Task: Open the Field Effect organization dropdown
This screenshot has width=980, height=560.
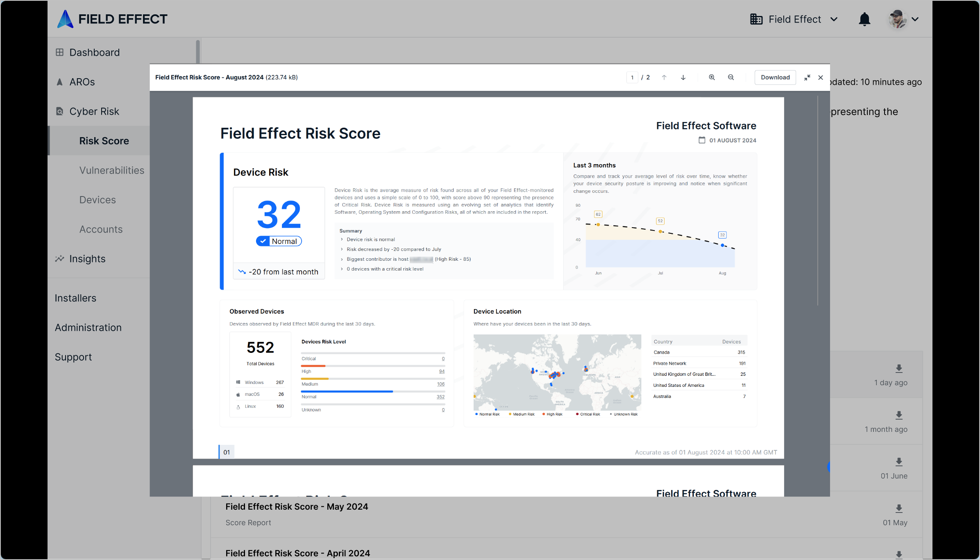Action: (794, 19)
